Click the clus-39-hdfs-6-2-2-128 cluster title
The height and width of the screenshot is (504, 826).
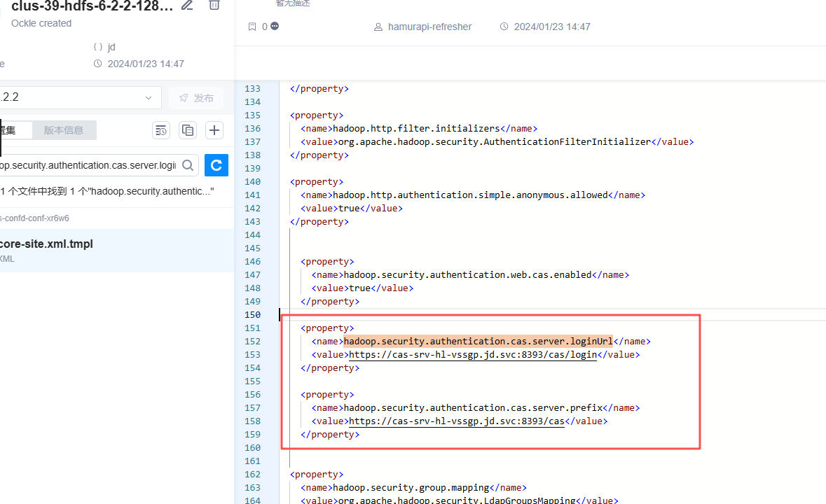click(92, 6)
